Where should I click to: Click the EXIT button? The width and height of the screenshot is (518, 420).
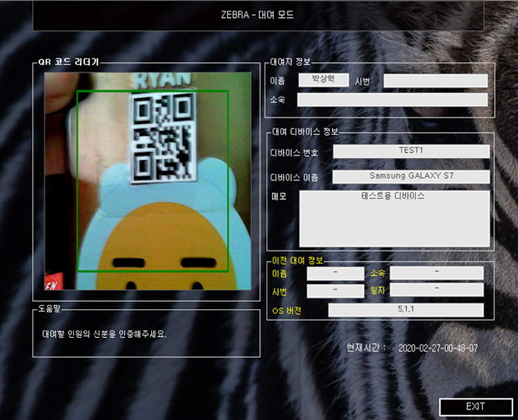[476, 407]
